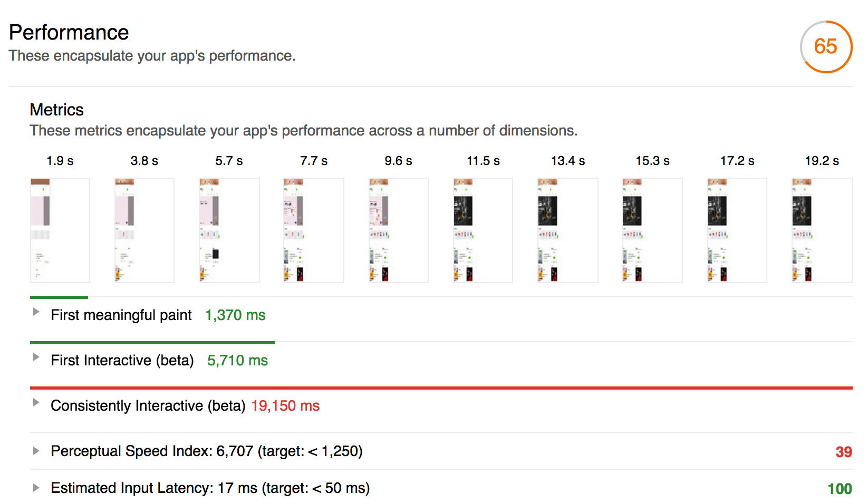View the 11.5 s filmstrip frame
The width and height of the screenshot is (868, 504).
click(x=483, y=230)
